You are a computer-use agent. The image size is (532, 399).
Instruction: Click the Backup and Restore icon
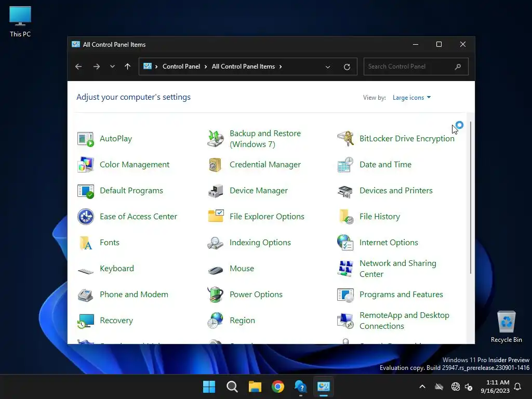pyautogui.click(x=216, y=139)
